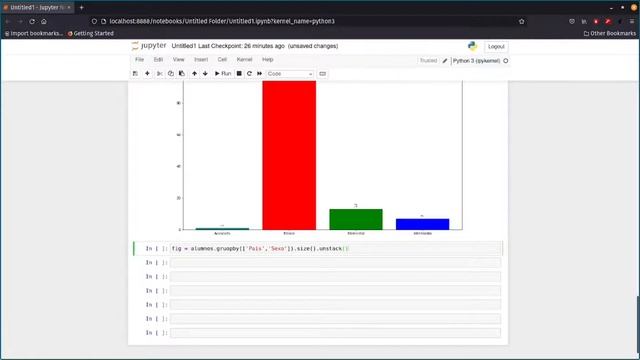
Task: Click the blue bar in the chart
Action: tap(422, 224)
